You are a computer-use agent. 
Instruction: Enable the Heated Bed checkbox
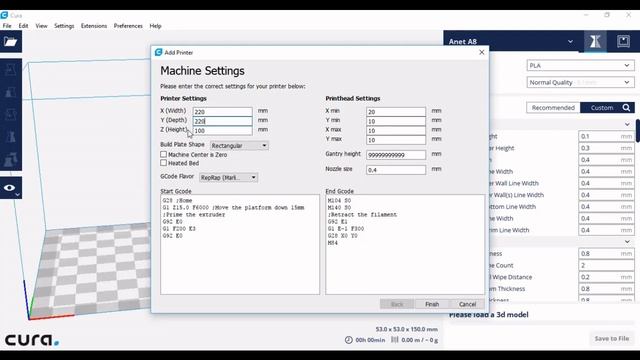[164, 163]
